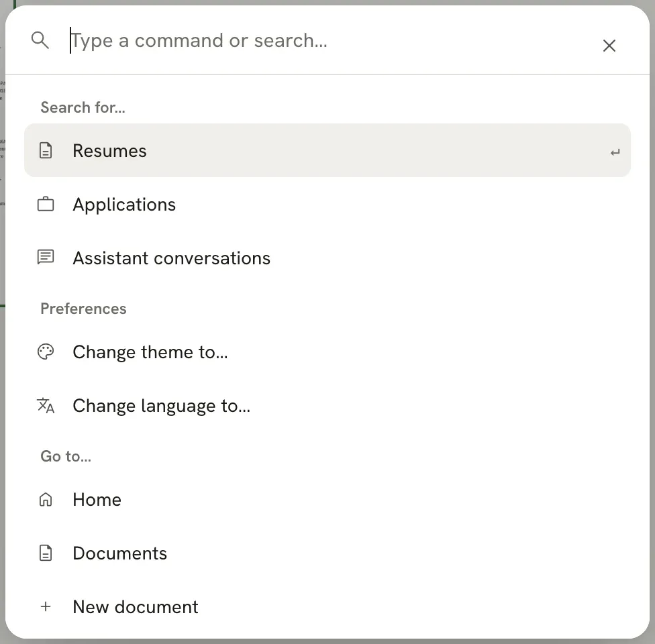
Task: Select the Resumes search option
Action: click(x=327, y=150)
